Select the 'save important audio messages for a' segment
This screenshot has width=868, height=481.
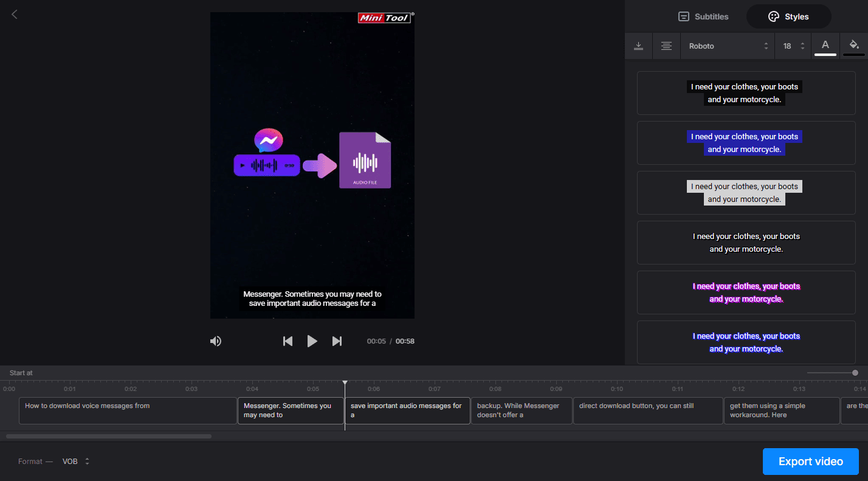(x=407, y=410)
